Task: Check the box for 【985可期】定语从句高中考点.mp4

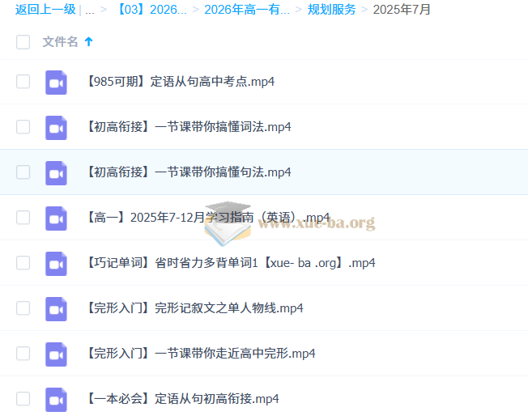Action: [x=23, y=82]
